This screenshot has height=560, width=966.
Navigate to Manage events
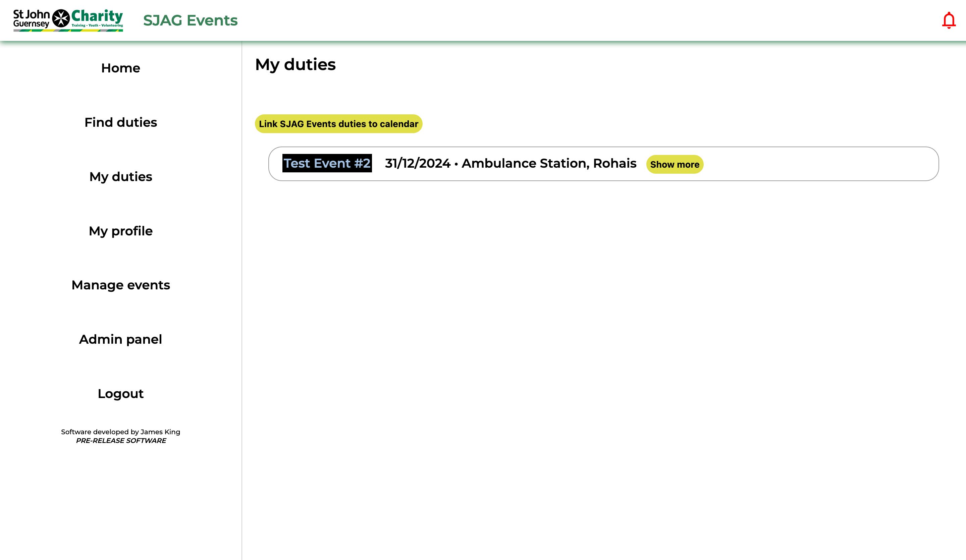(120, 285)
